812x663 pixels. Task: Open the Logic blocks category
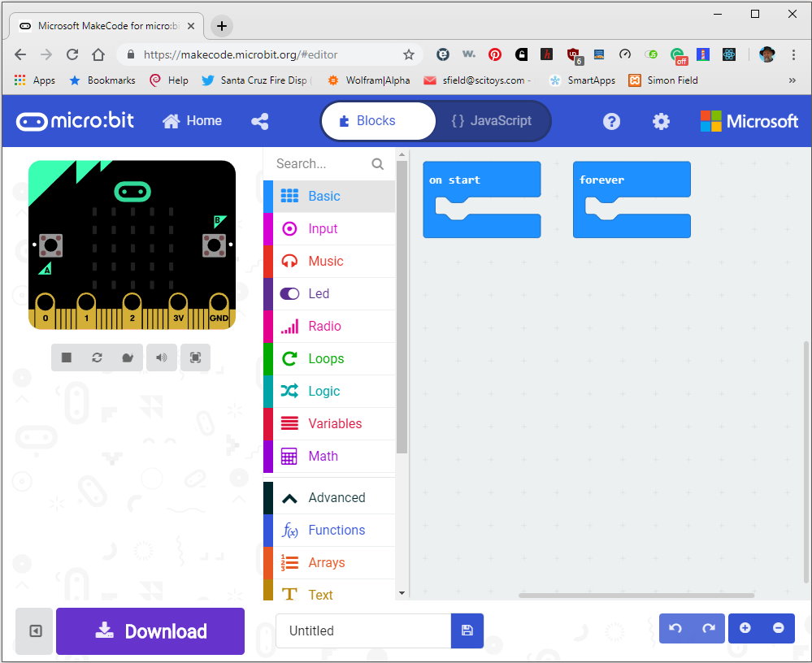tap(329, 392)
